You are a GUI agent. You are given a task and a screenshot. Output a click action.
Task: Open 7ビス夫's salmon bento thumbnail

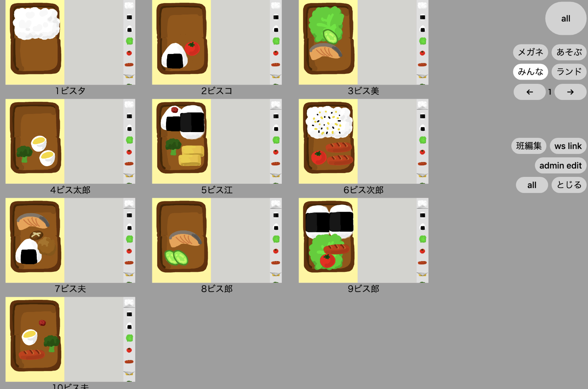pos(35,240)
